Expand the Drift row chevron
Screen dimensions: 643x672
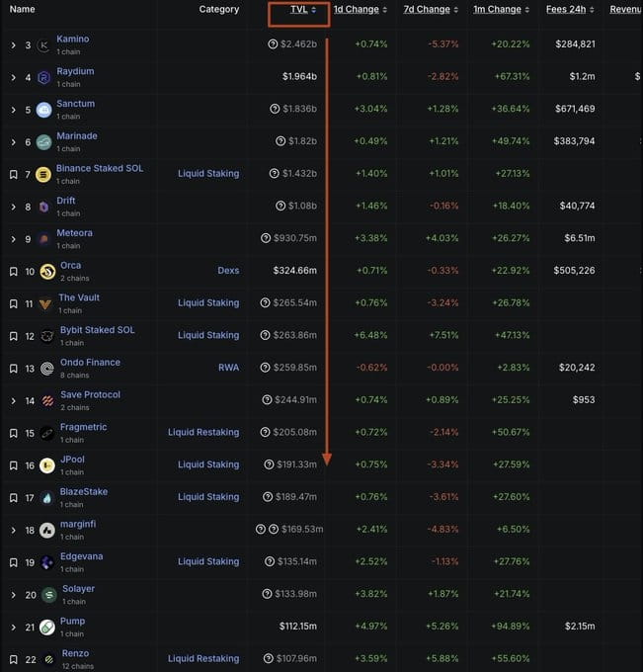click(13, 207)
